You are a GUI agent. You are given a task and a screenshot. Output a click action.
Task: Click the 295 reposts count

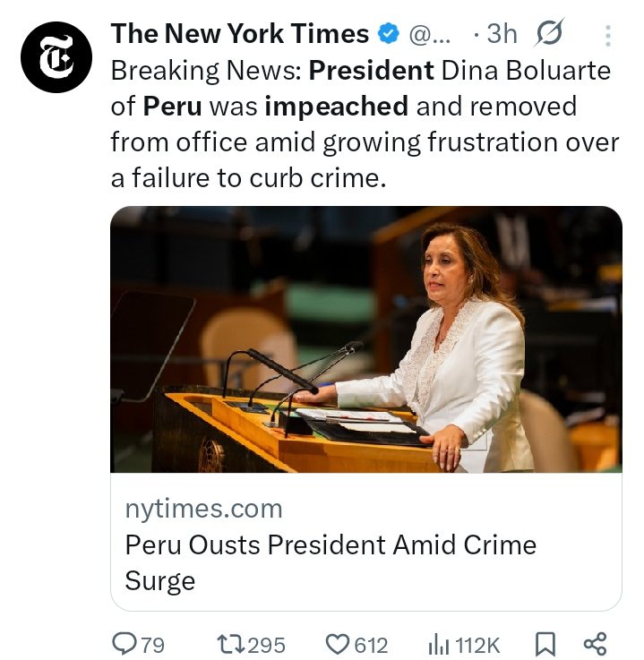[x=266, y=644]
